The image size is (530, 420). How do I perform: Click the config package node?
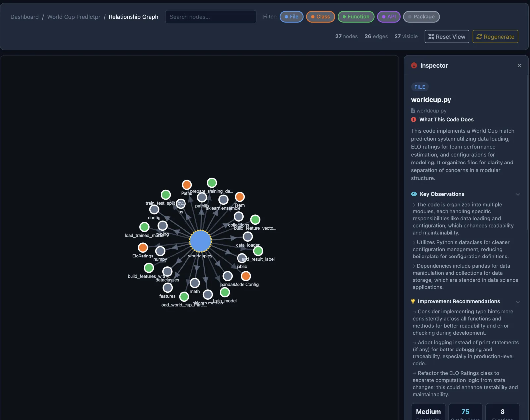[154, 209]
